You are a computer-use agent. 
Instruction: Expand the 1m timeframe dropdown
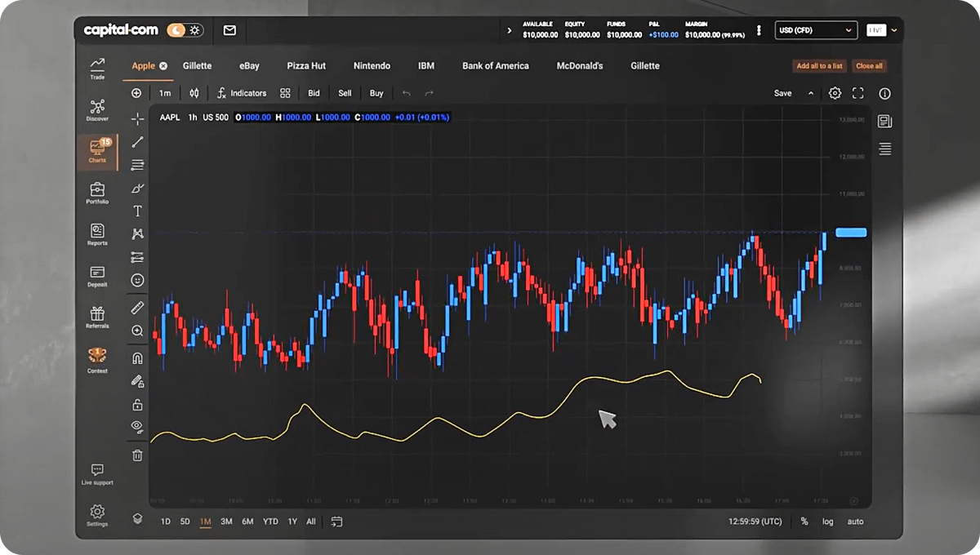(x=165, y=94)
